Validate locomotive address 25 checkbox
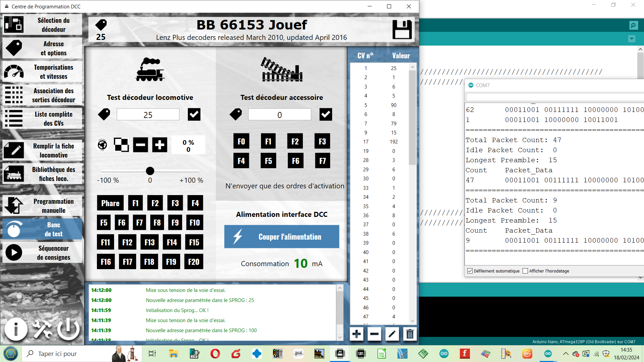 [x=194, y=114]
